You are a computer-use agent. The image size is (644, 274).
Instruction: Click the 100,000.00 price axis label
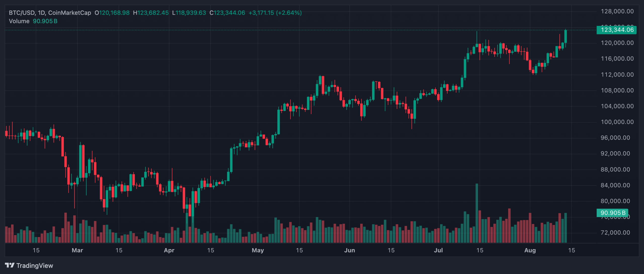tap(617, 122)
